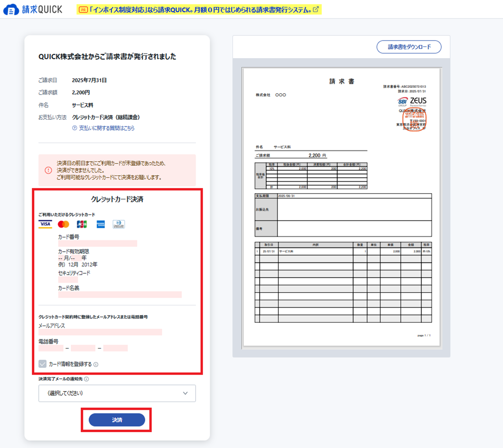Open the 決済完了メールの通知先 dropdown
The image size is (503, 448).
click(117, 393)
